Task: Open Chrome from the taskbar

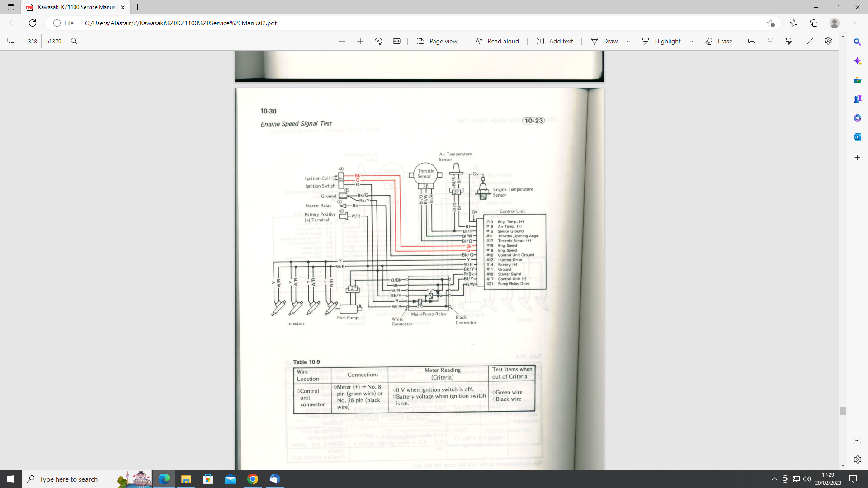Action: tap(253, 479)
